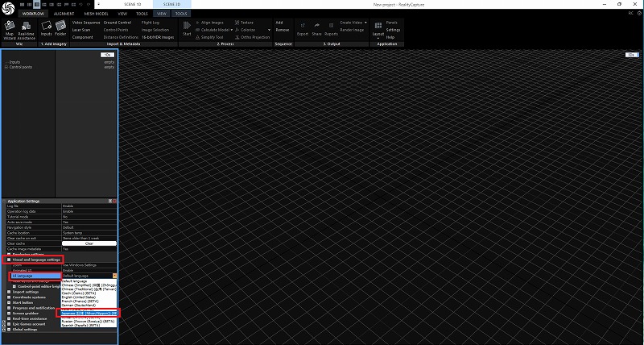This screenshot has height=345, width=644.
Task: Click Cache location System temp value
Action: tap(89, 233)
